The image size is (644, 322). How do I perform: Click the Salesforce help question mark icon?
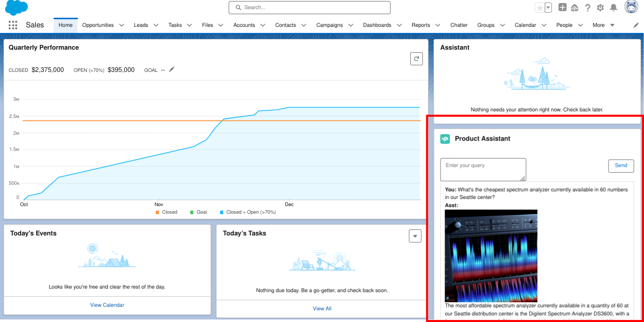pos(586,7)
